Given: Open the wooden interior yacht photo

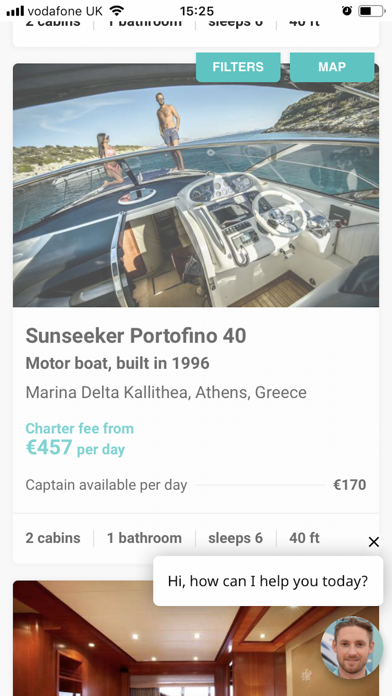Looking at the screenshot, I should click(196, 638).
